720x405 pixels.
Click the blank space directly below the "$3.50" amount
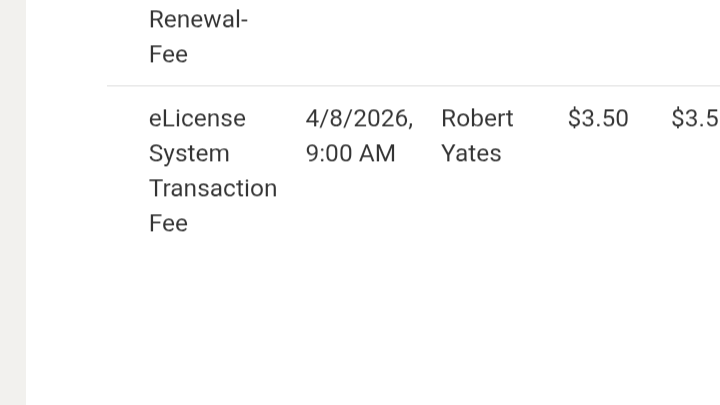(598, 170)
